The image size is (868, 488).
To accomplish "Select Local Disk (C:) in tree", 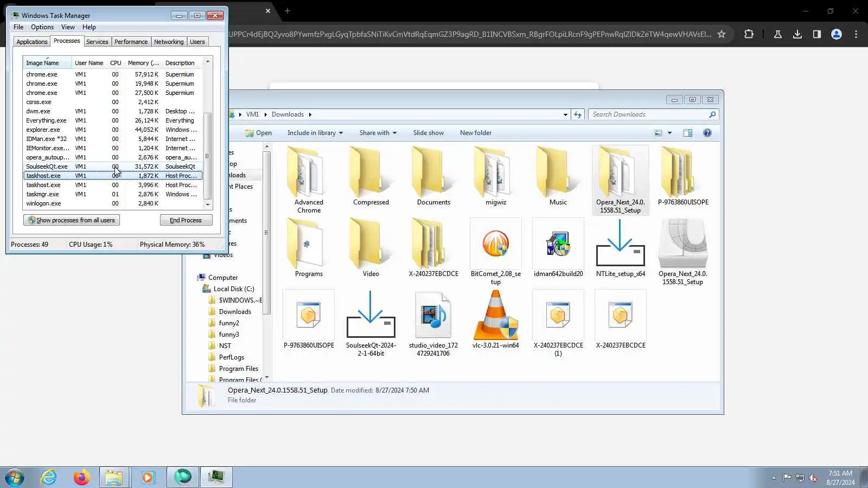I will (234, 289).
